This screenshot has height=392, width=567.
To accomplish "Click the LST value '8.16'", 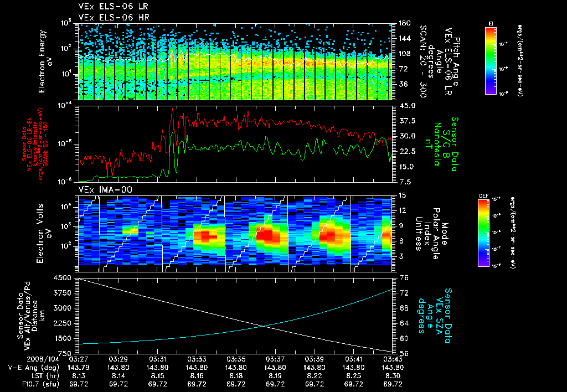I will click(x=197, y=376).
